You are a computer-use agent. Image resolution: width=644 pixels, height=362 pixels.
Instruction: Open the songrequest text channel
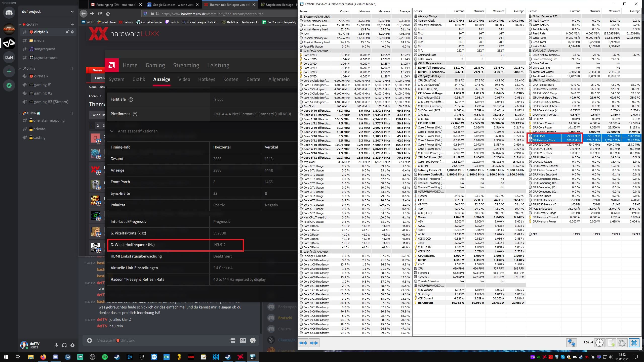click(x=48, y=49)
